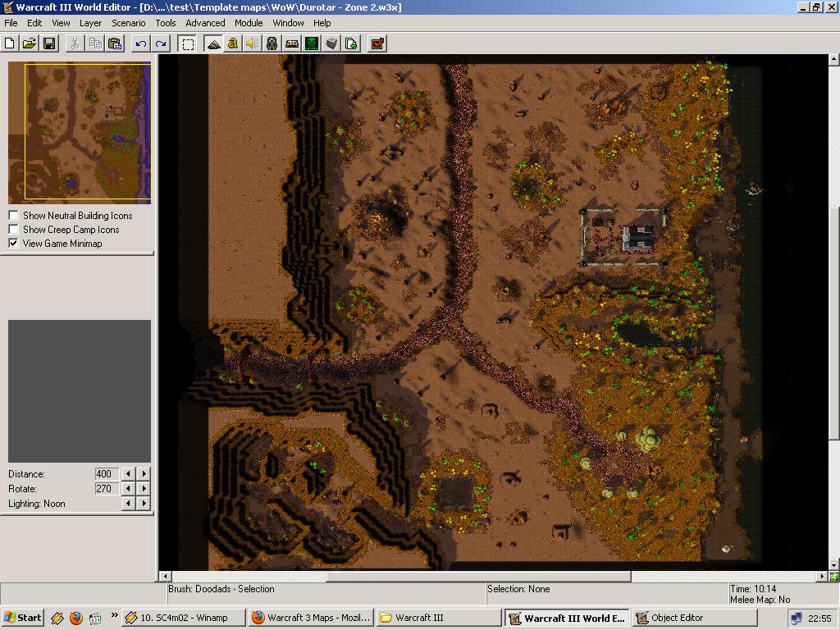Image resolution: width=840 pixels, height=630 pixels.
Task: Open the Advanced menu
Action: [x=205, y=23]
